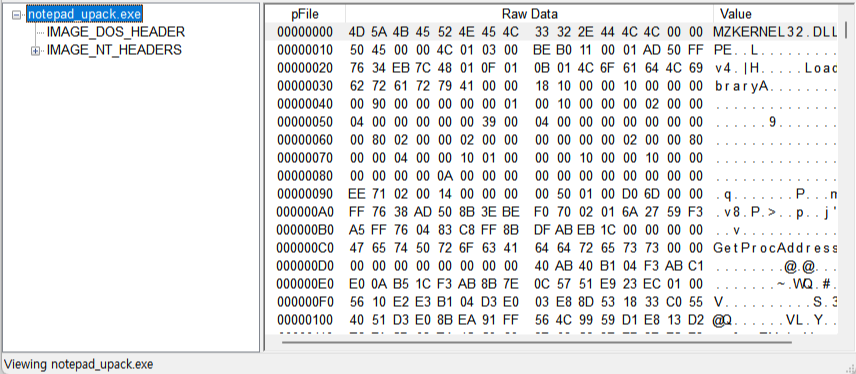Select offset row 00000020
This screenshot has height=374, width=856.
551,68
